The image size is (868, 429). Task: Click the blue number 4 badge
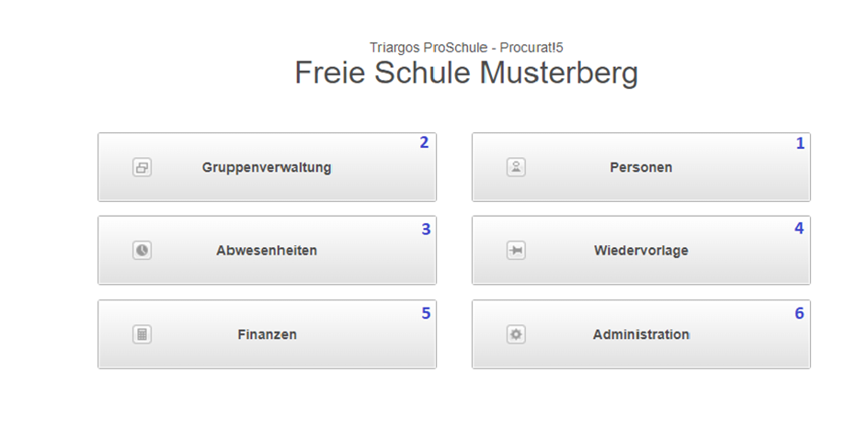pyautogui.click(x=799, y=228)
